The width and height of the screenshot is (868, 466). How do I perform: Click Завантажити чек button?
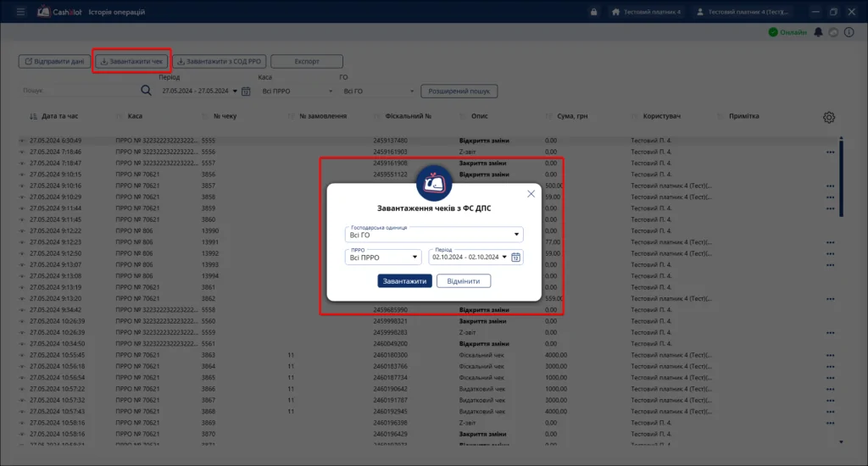(x=131, y=62)
